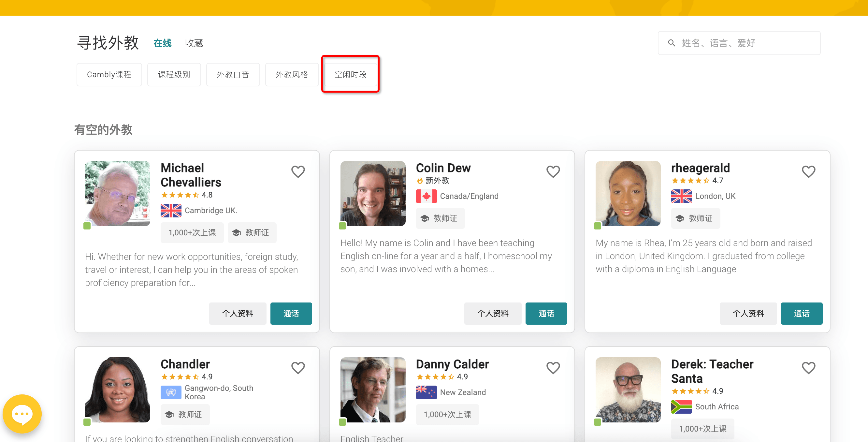This screenshot has height=442, width=868.
Task: Click the Canada flag on Colin Dew
Action: pyautogui.click(x=426, y=196)
